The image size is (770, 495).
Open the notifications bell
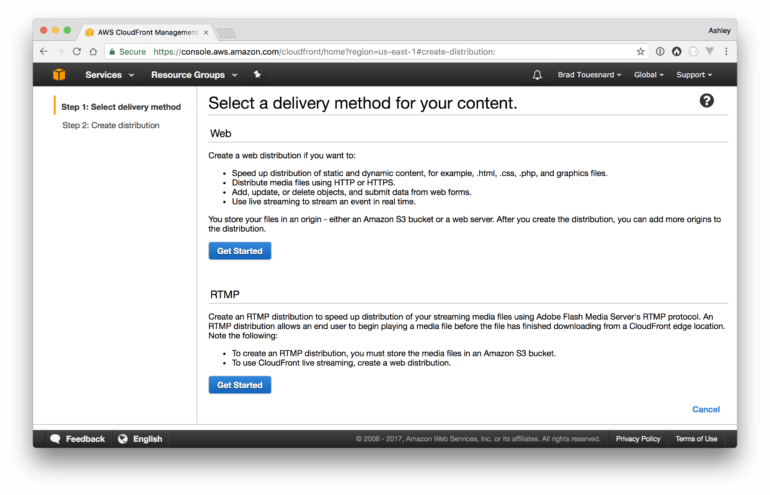tap(537, 75)
